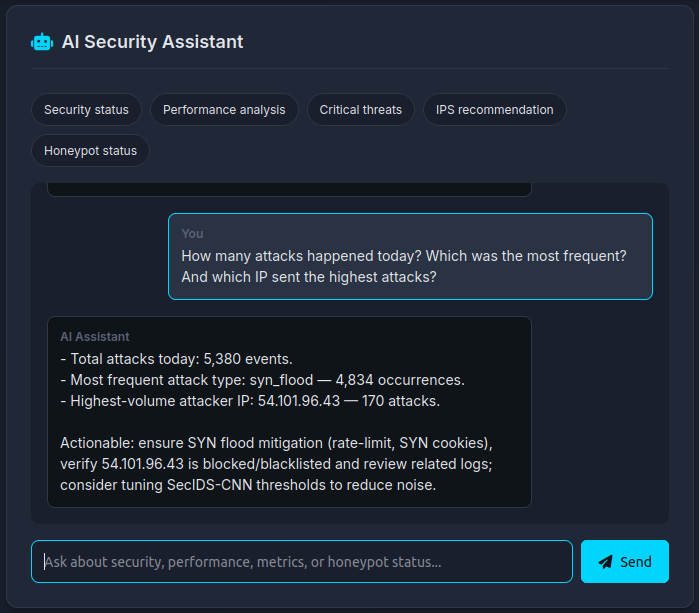Click the 'Most frequent attack type: syn_flood' line
Viewport: 699px width, 613px height.
[x=263, y=380]
